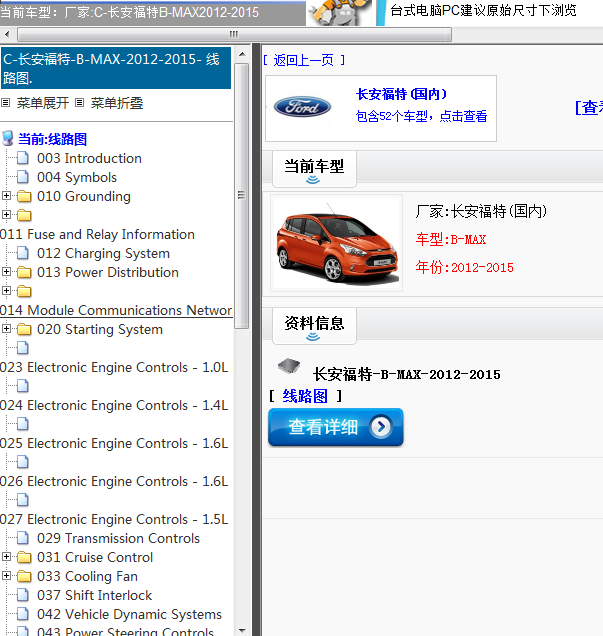Click the orange B-MAX car thumbnail
The width and height of the screenshot is (603, 636).
337,243
